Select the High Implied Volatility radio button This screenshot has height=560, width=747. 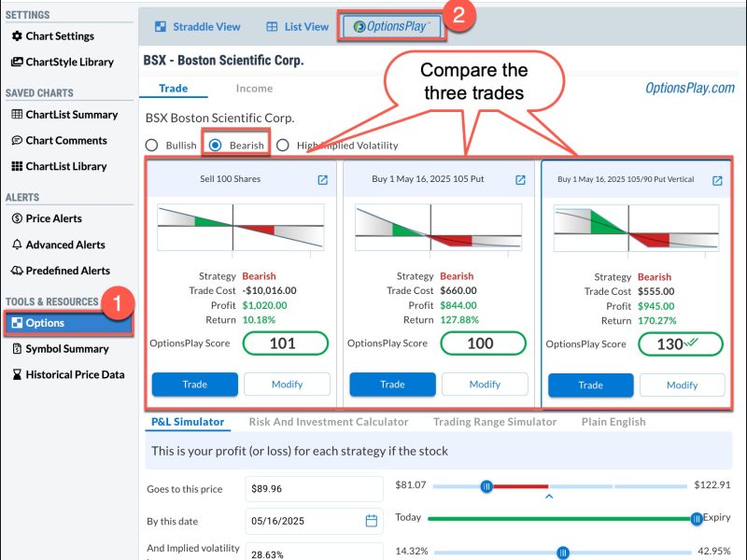[x=283, y=145]
